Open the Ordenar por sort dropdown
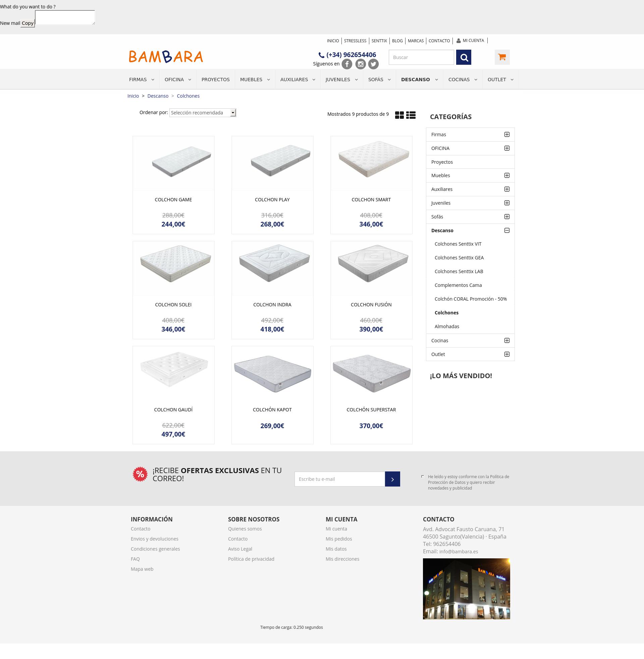 (x=203, y=113)
